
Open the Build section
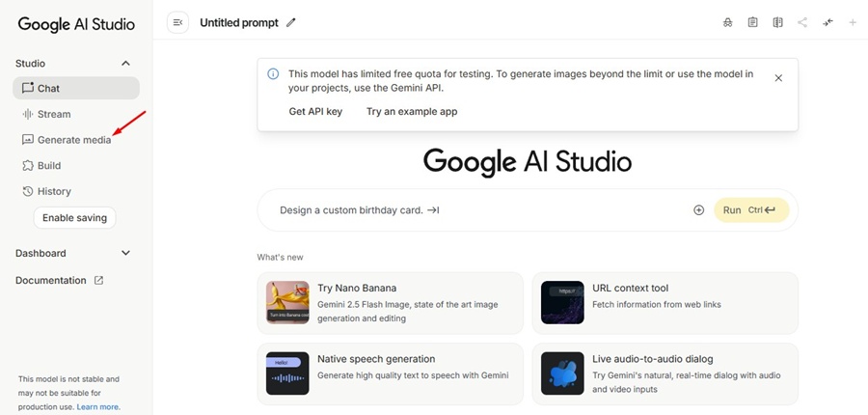(49, 166)
